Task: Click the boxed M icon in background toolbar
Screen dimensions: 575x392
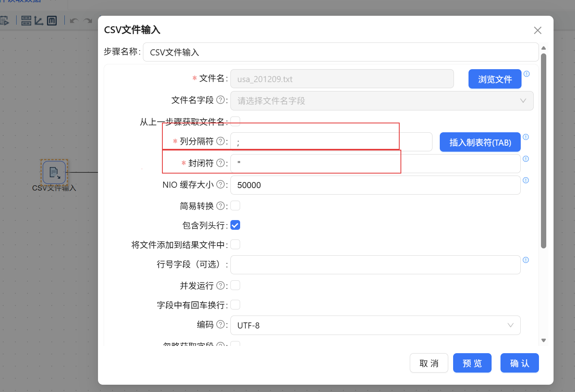Action: pyautogui.click(x=52, y=21)
